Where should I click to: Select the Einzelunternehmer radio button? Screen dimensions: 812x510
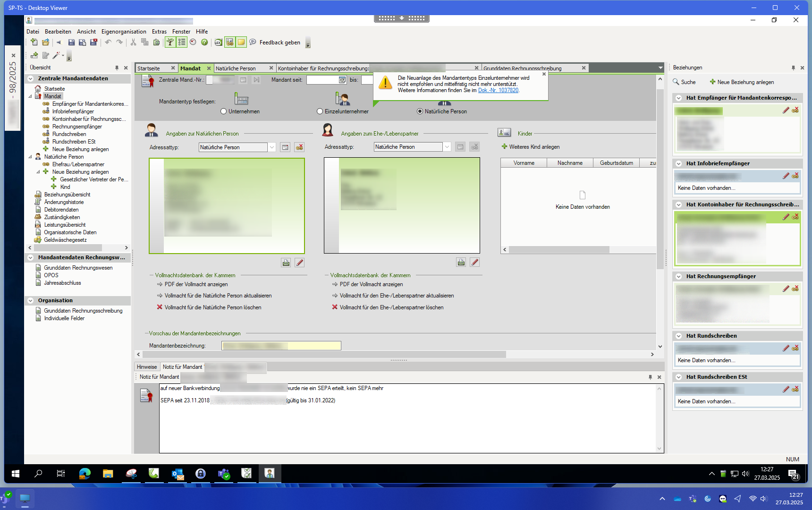coord(320,111)
